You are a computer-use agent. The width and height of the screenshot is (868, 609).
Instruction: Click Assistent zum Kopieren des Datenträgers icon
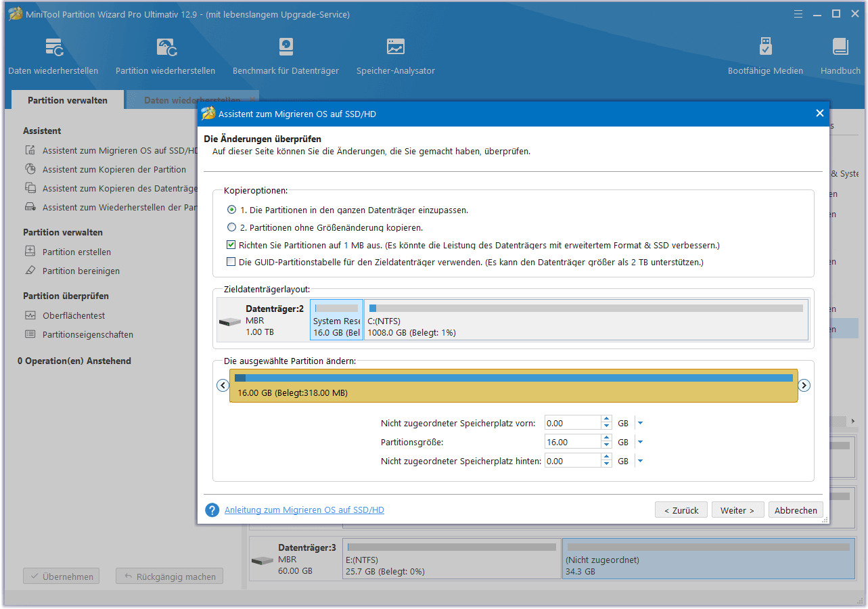point(30,188)
